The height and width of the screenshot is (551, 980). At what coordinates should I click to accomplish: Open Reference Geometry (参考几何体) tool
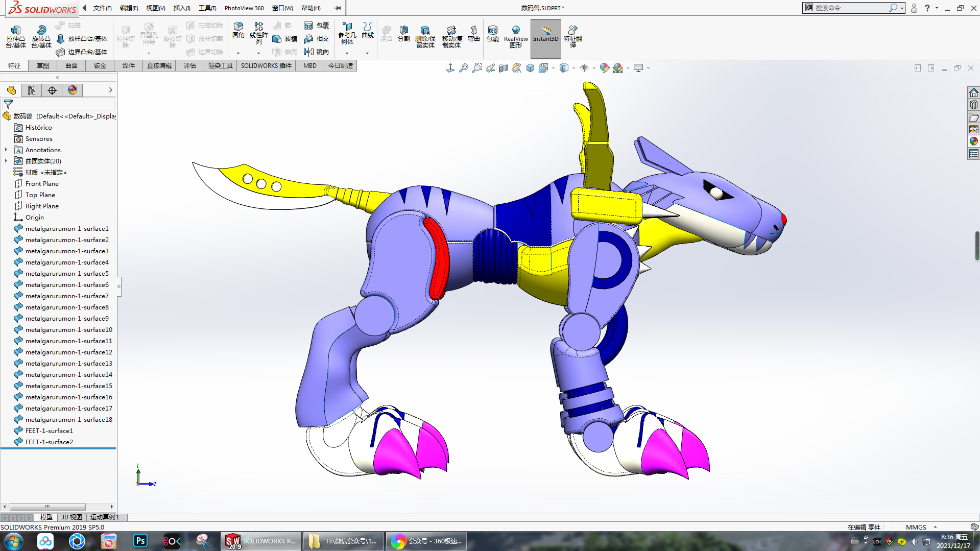(347, 33)
